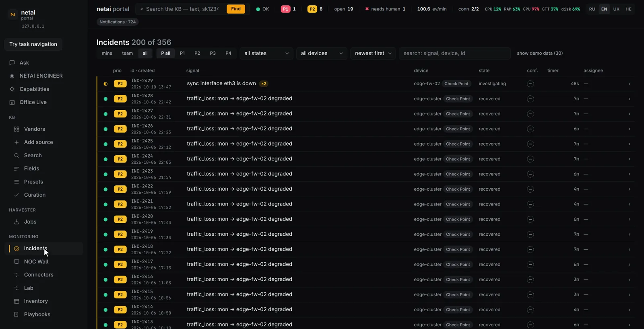Click the Jobs download icon
644x329 pixels.
coord(17,222)
